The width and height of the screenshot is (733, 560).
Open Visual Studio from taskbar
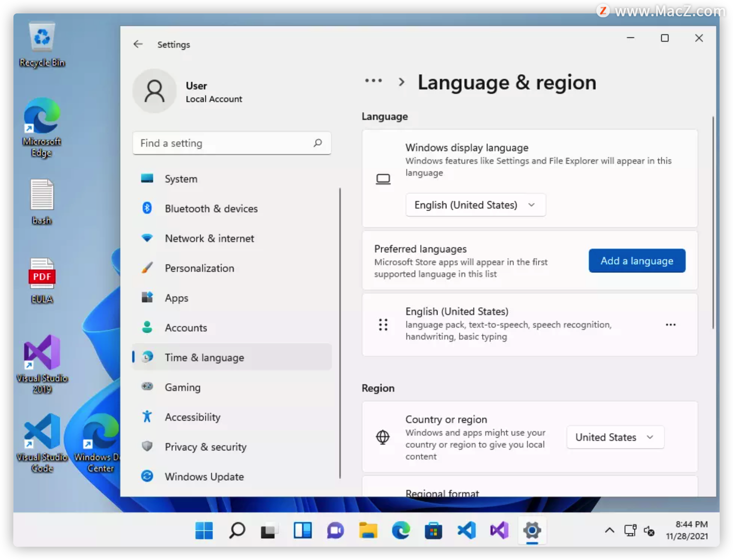[499, 530]
